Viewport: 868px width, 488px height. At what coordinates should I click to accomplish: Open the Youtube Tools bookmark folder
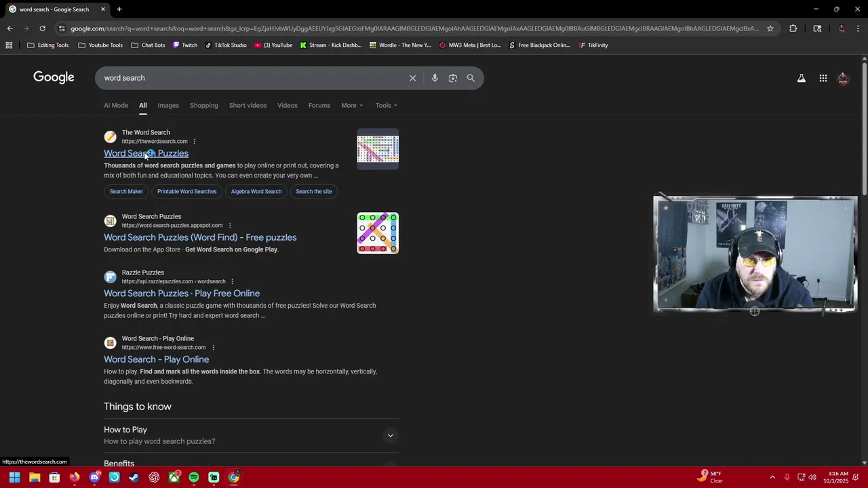click(100, 45)
